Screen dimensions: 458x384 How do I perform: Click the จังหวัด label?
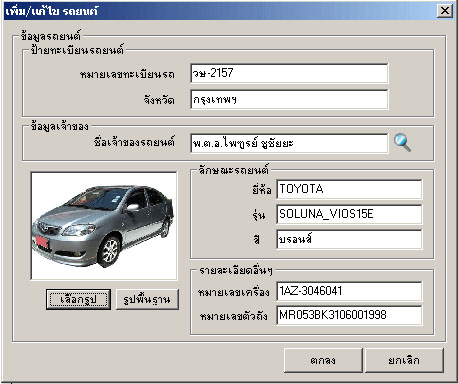159,100
